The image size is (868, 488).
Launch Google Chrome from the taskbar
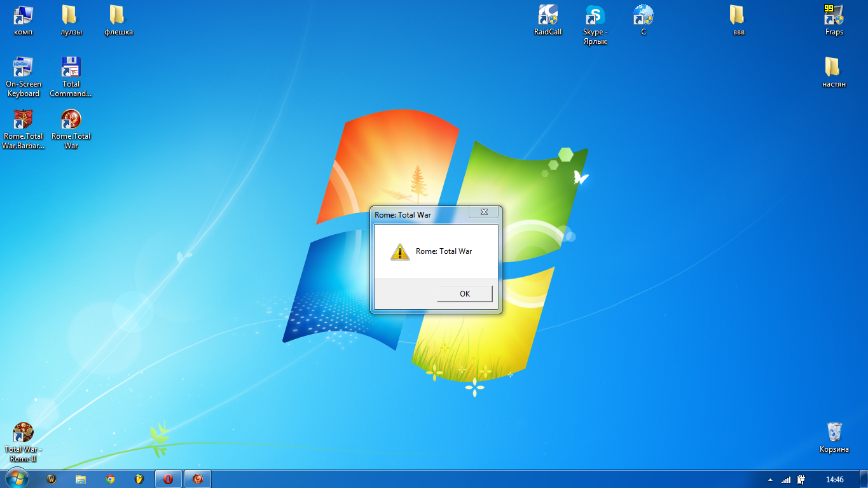[110, 479]
